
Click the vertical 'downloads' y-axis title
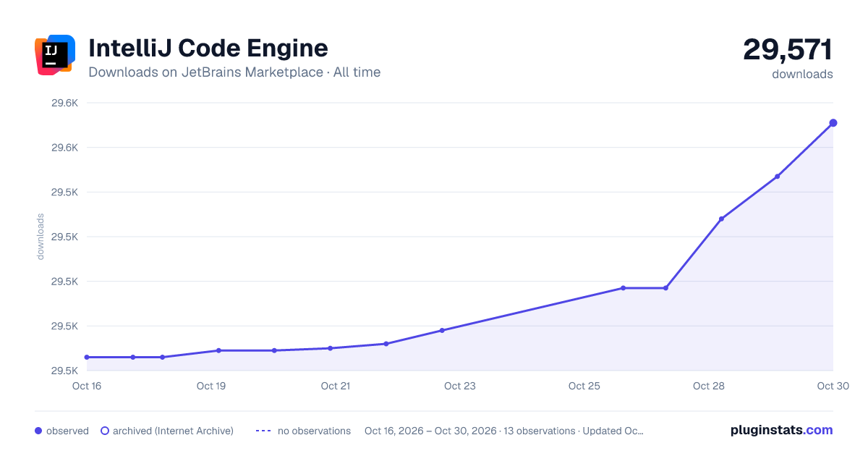pos(41,237)
